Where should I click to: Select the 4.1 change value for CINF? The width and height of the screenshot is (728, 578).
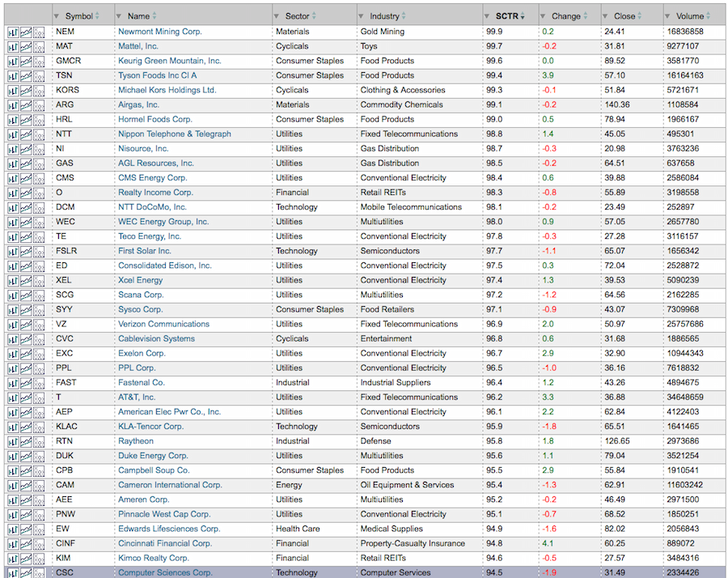[x=548, y=543]
